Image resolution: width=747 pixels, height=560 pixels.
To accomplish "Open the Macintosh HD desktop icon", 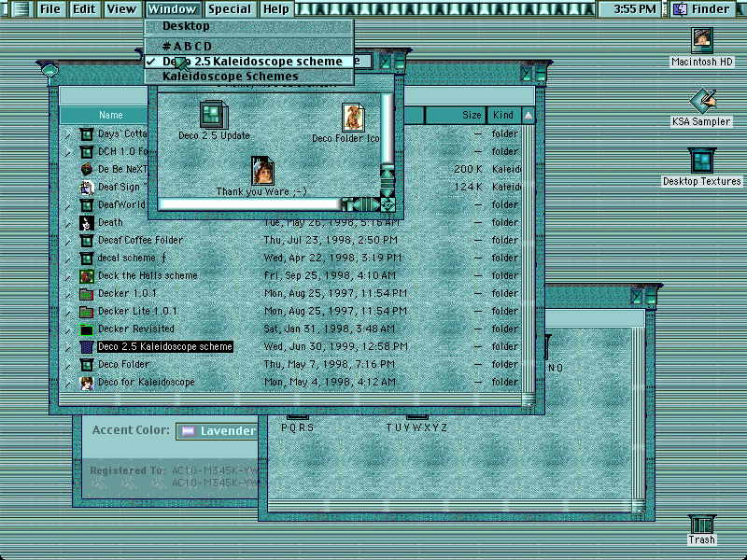I will coord(702,40).
